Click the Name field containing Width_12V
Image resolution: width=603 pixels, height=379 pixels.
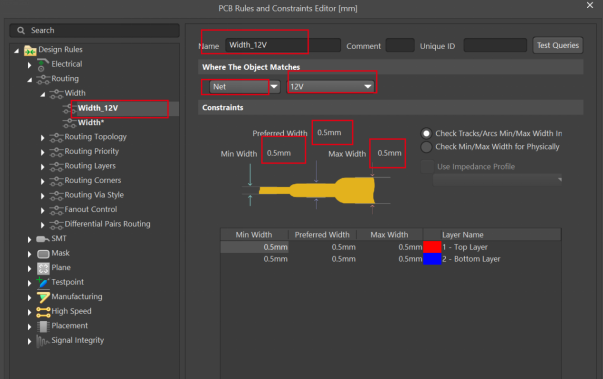283,45
